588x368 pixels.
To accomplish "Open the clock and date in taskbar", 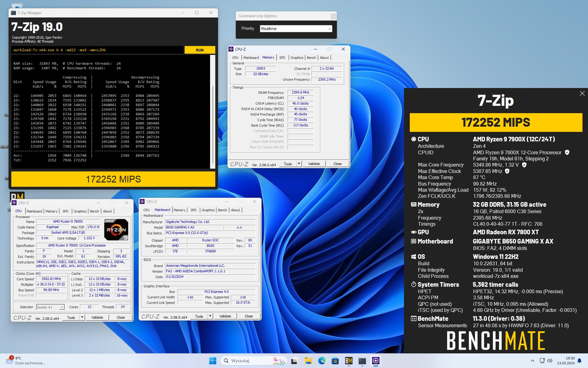I will click(566, 361).
